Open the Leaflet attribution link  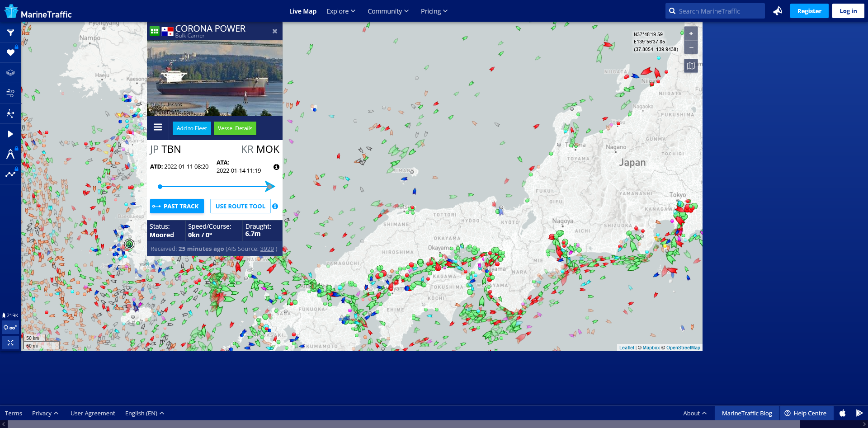coord(627,348)
